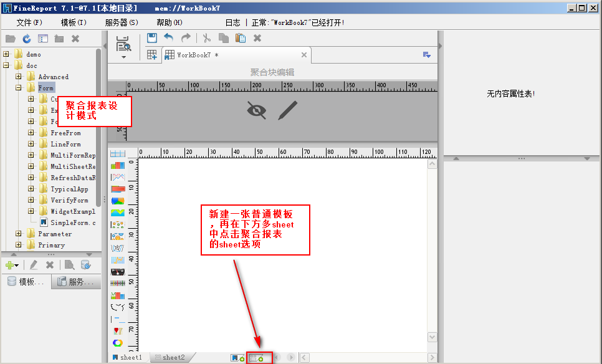
Task: Click the pencil edit icon in block editor
Action: tap(287, 110)
